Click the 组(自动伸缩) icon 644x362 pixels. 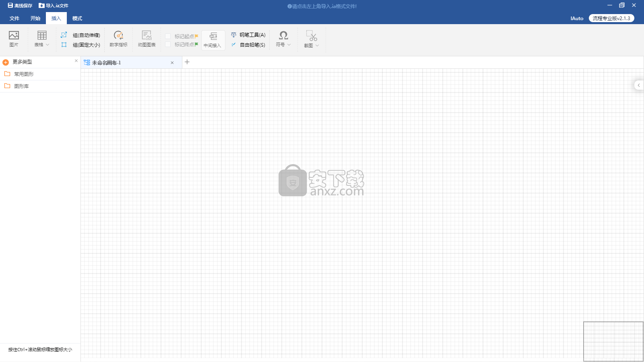tap(64, 35)
